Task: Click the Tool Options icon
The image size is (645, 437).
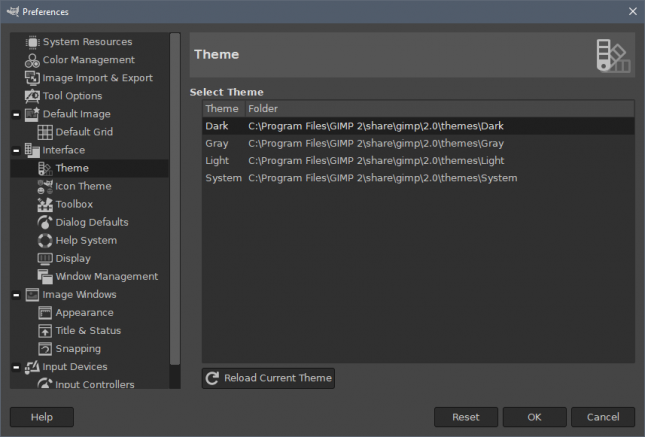Action: [x=32, y=96]
